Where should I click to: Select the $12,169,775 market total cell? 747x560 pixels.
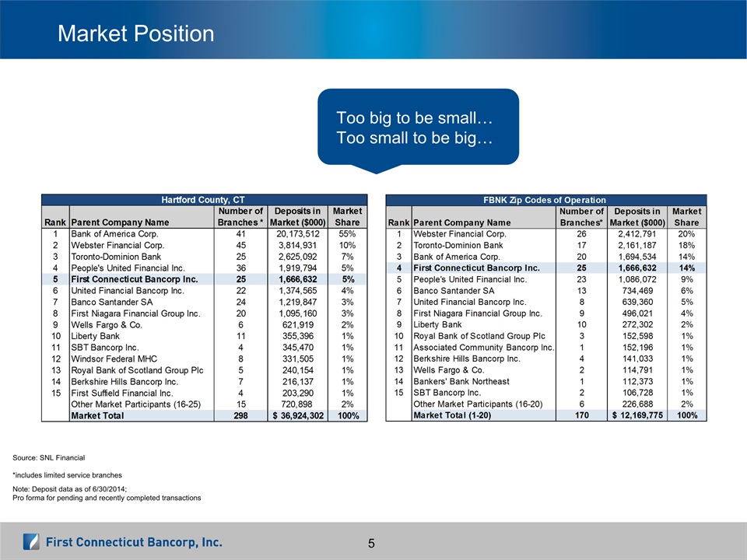(636, 416)
